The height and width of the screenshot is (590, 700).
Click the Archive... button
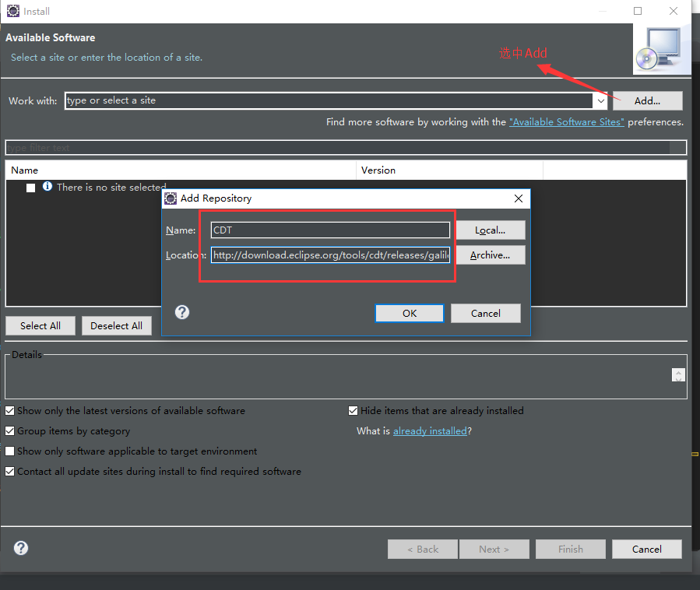click(491, 255)
